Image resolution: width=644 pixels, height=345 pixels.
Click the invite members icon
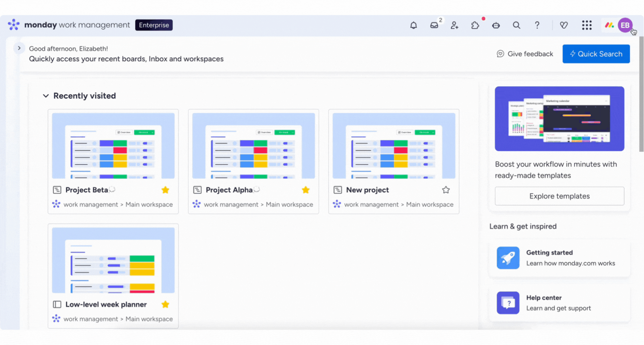[455, 25]
